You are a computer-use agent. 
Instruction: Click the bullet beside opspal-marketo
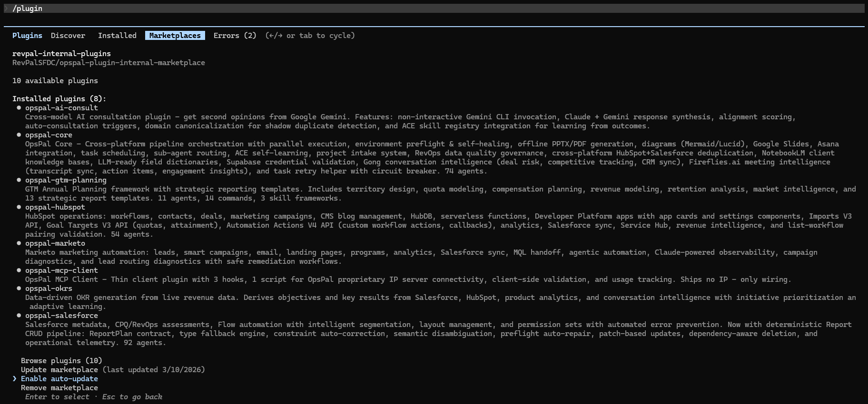pos(19,243)
